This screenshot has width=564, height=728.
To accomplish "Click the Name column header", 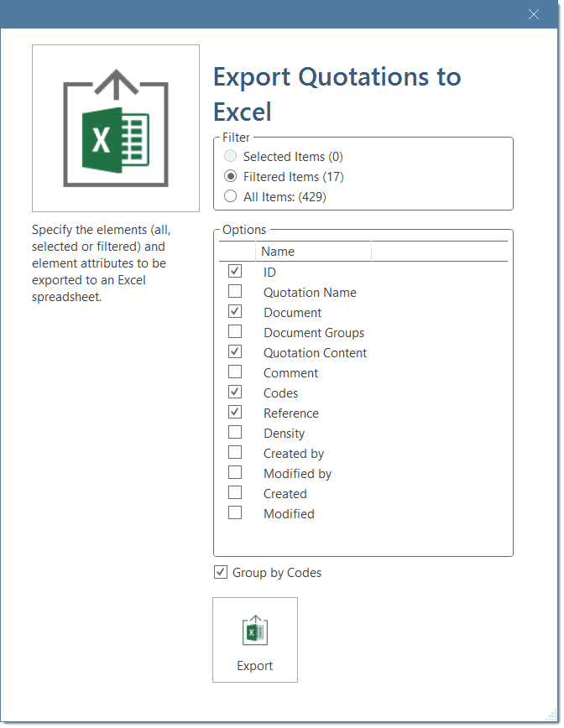I will point(313,251).
